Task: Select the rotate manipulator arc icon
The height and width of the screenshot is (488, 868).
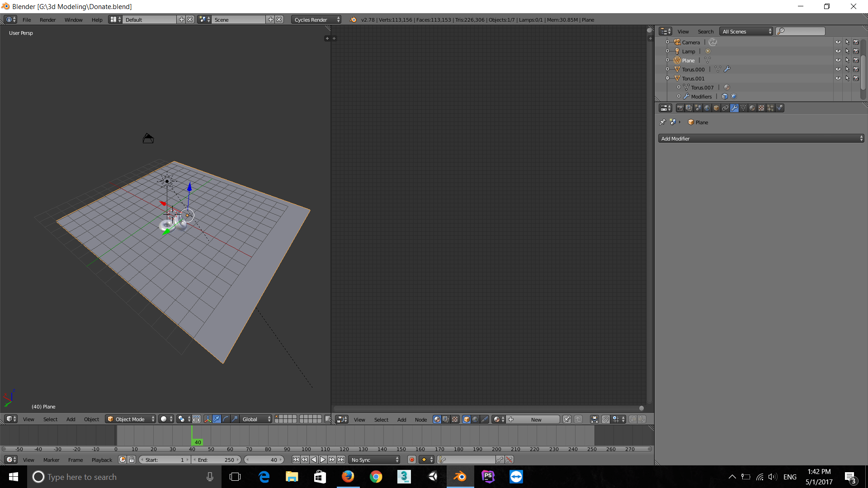Action: (226, 419)
